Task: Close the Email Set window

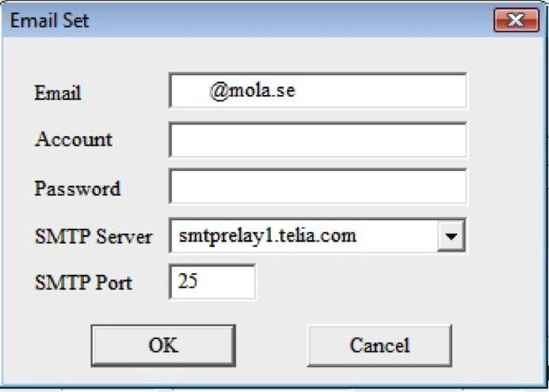Action: point(516,21)
